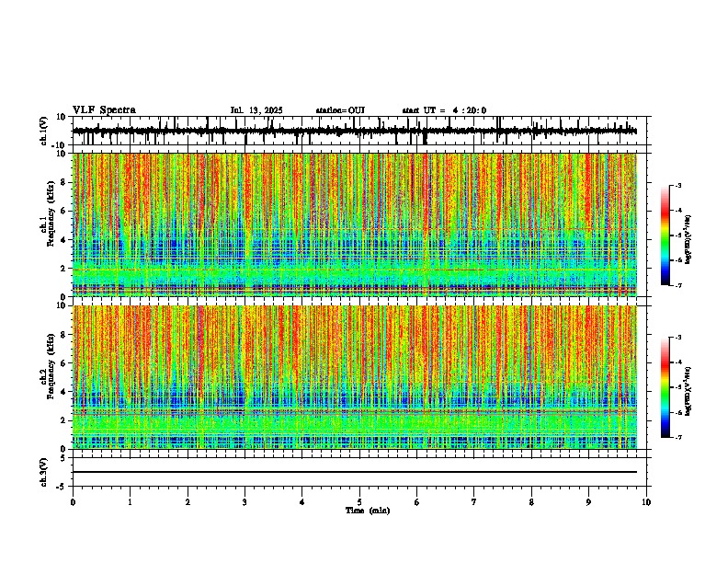Image resolution: width=728 pixels, height=563 pixels.
Task: Click the "5" tick on ch.3(V) axis
Action: coord(63,458)
